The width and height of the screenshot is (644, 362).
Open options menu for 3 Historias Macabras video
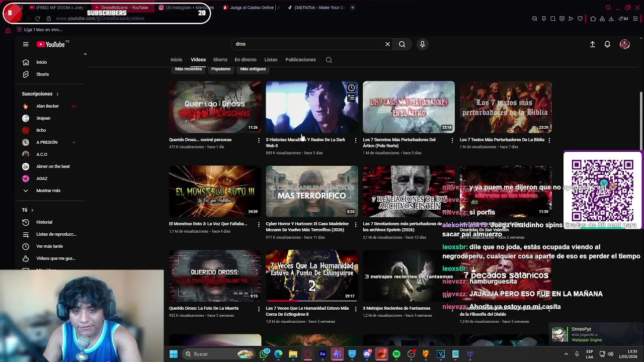coord(355,140)
